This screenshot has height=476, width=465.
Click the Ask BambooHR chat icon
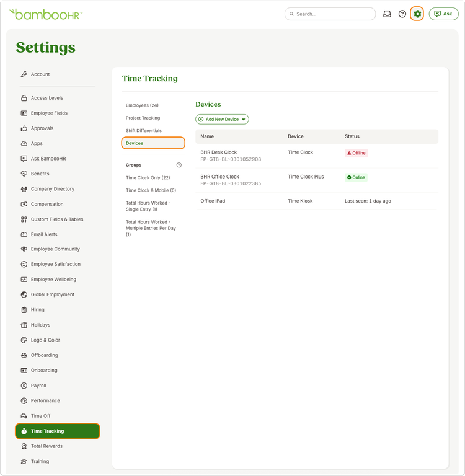(24, 159)
